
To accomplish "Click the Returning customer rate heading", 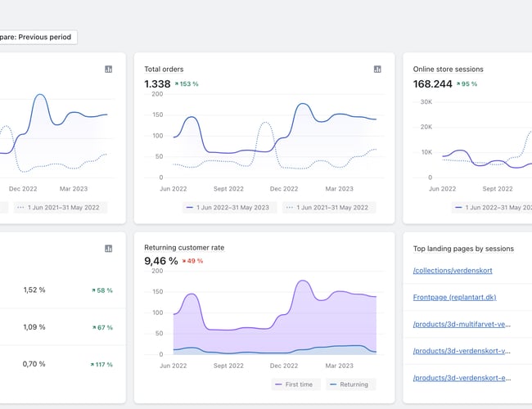I will [184, 247].
